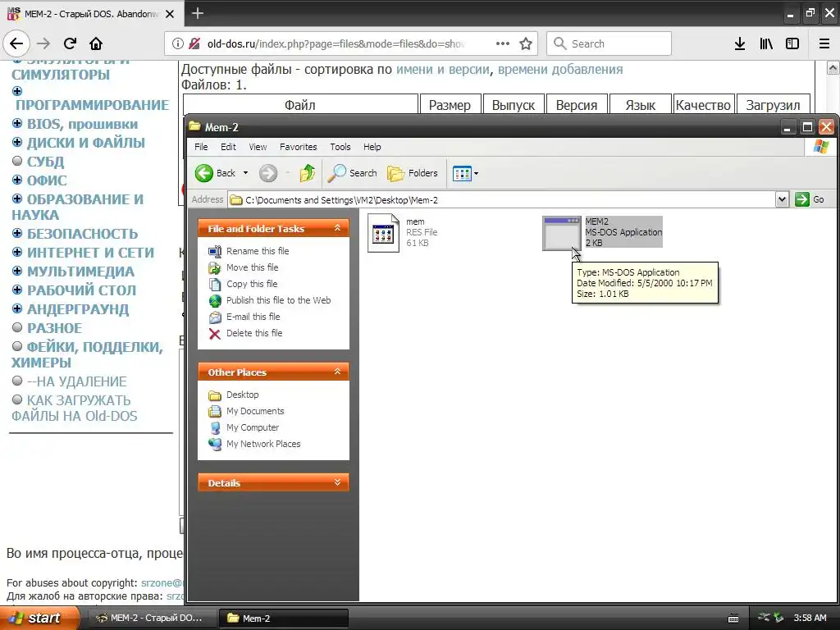Toggle the Folders pane button
This screenshot has width=840, height=630.
413,173
